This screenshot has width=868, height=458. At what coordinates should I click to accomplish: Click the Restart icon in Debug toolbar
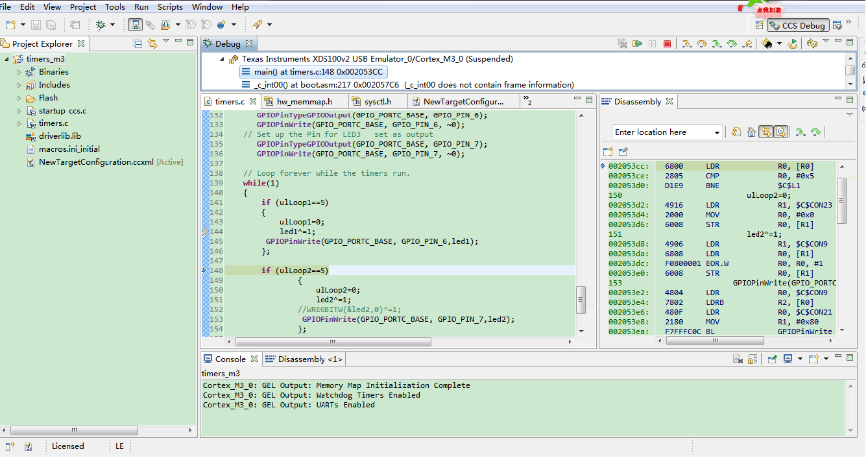pyautogui.click(x=792, y=43)
